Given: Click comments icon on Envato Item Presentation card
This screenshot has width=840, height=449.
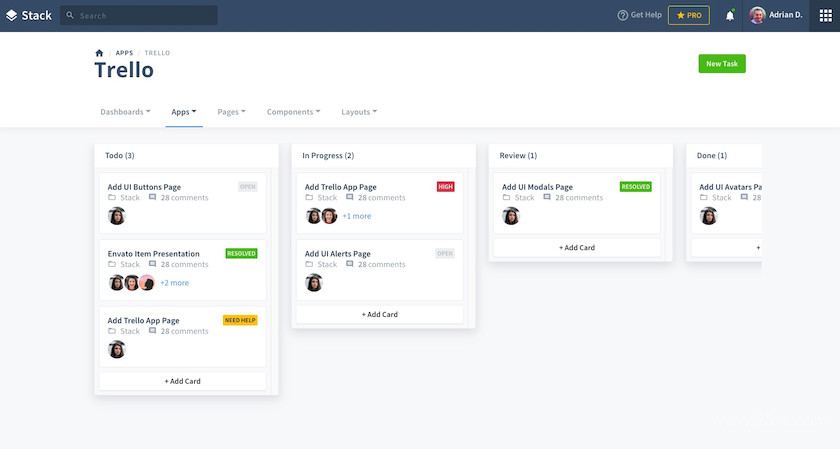Looking at the screenshot, I should coord(153,264).
